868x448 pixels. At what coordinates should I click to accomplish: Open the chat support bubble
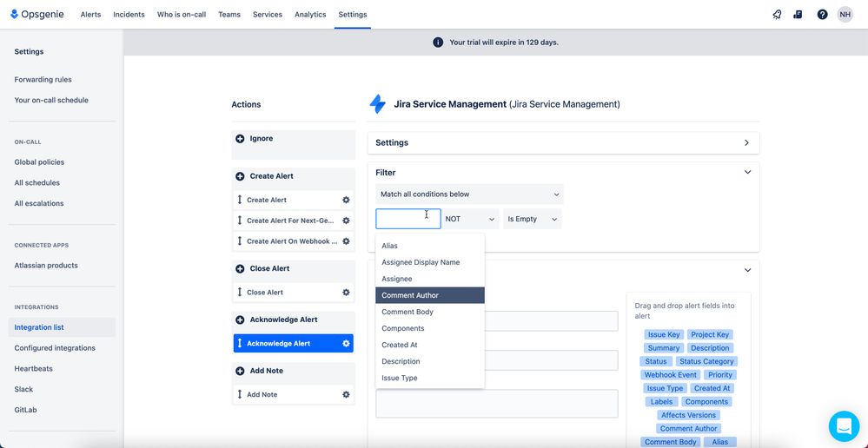tap(844, 426)
